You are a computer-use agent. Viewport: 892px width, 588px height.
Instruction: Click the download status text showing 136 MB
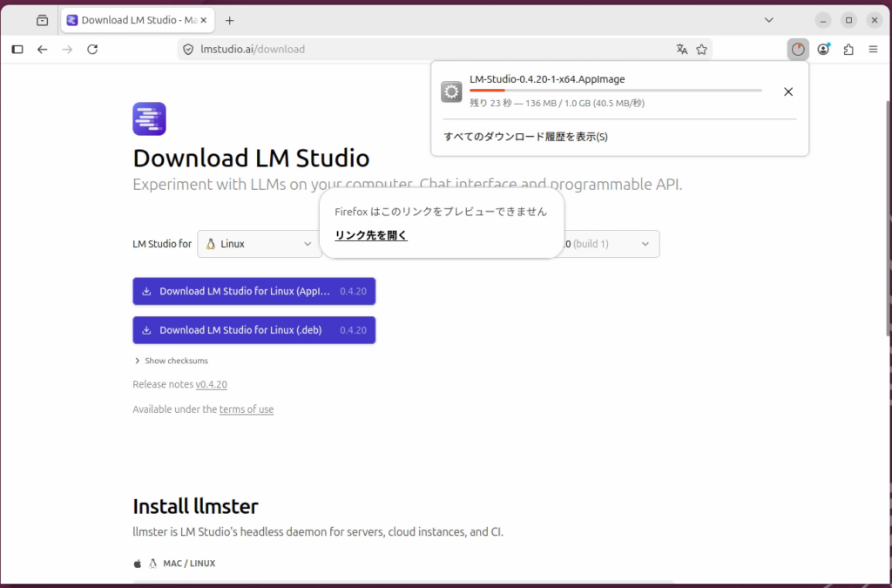pyautogui.click(x=557, y=104)
